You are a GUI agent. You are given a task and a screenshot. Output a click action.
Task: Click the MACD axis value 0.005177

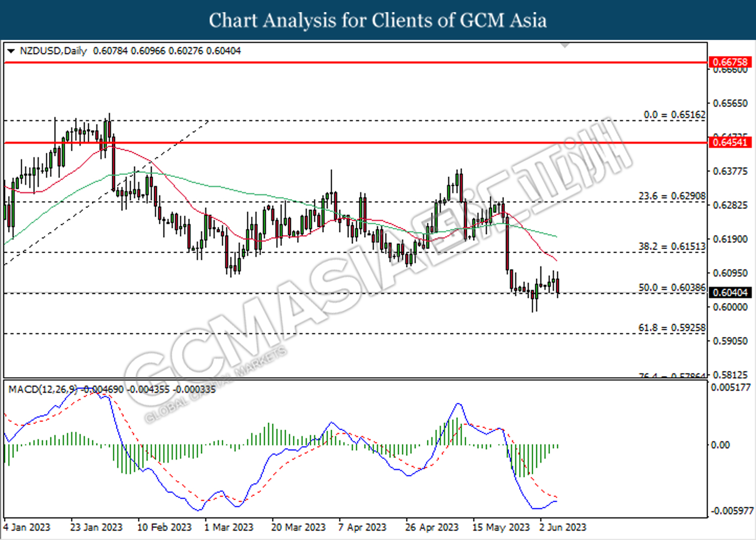731,387
